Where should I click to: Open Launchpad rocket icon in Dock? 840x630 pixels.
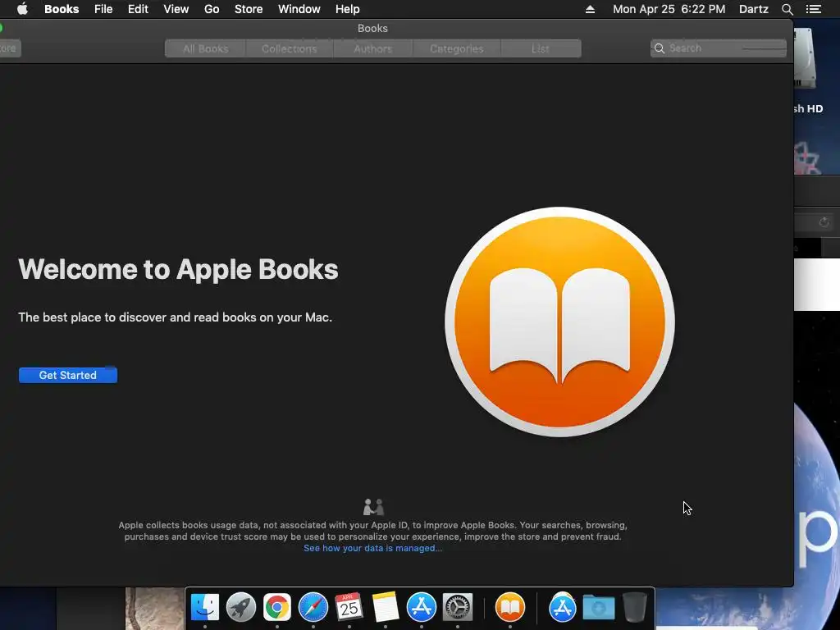click(x=241, y=607)
